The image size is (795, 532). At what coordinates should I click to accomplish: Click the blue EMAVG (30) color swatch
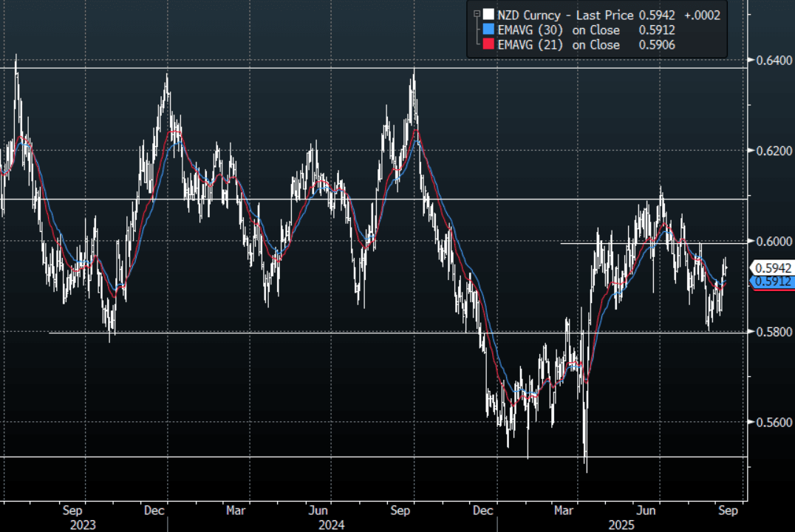(488, 30)
